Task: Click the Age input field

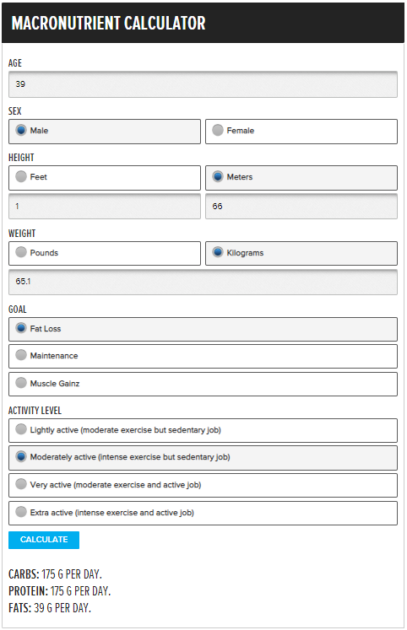Action: pos(203,84)
